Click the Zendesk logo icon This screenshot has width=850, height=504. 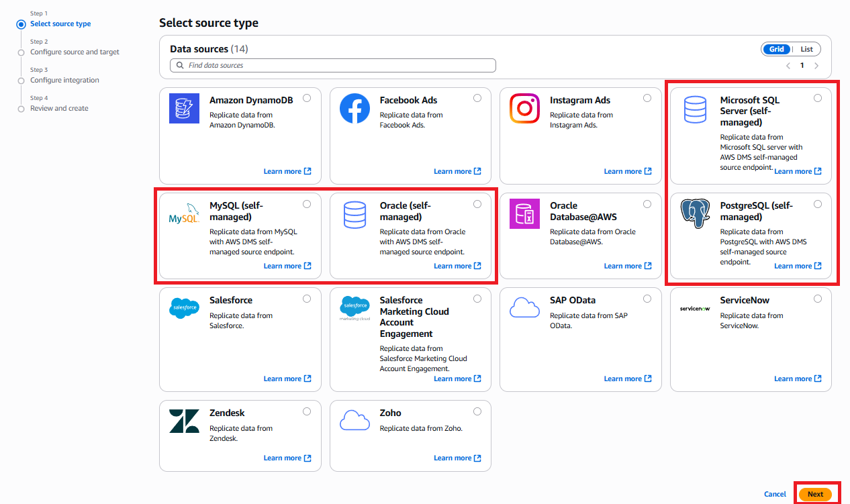pyautogui.click(x=184, y=421)
